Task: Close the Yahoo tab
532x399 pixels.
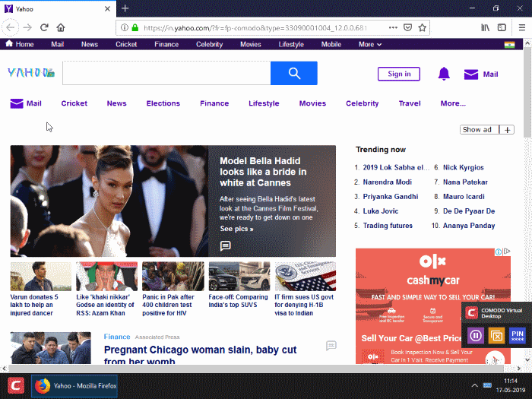Action: 107,9
